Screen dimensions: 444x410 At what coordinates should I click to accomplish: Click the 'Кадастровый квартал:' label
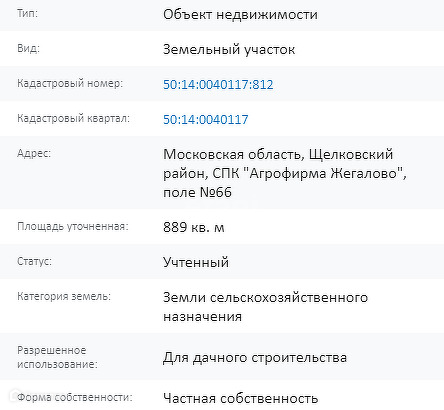coord(74,118)
